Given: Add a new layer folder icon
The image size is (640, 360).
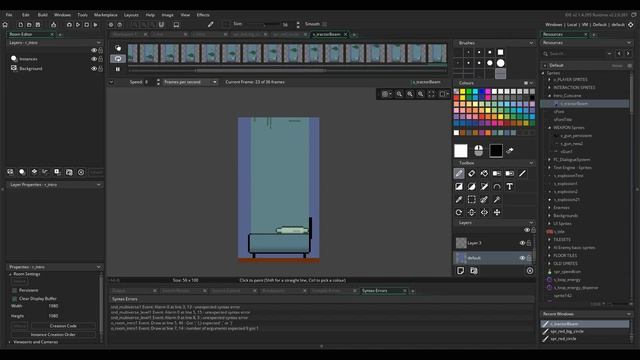Looking at the screenshot, I should [x=473, y=271].
